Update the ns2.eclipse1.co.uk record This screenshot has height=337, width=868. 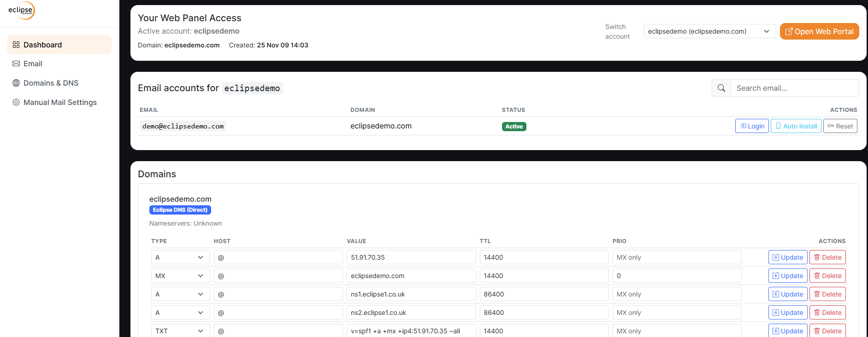(787, 313)
